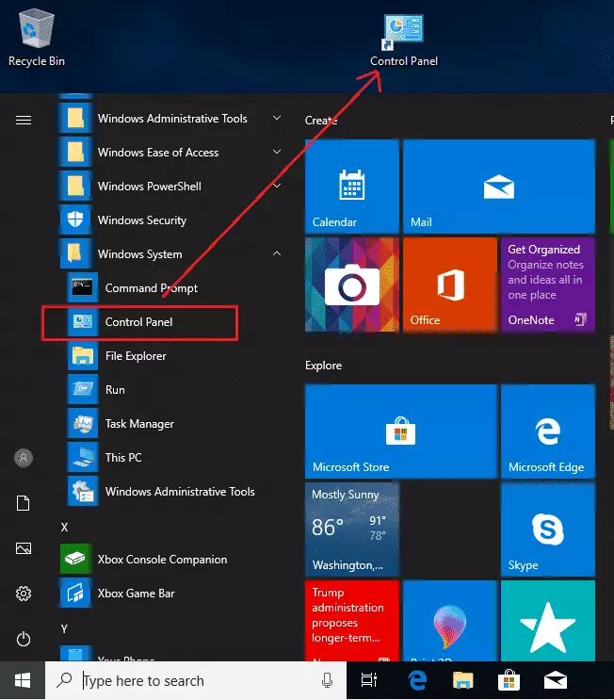Open the Washington weather tile
Screen dimensions: 614x700
click(x=352, y=529)
